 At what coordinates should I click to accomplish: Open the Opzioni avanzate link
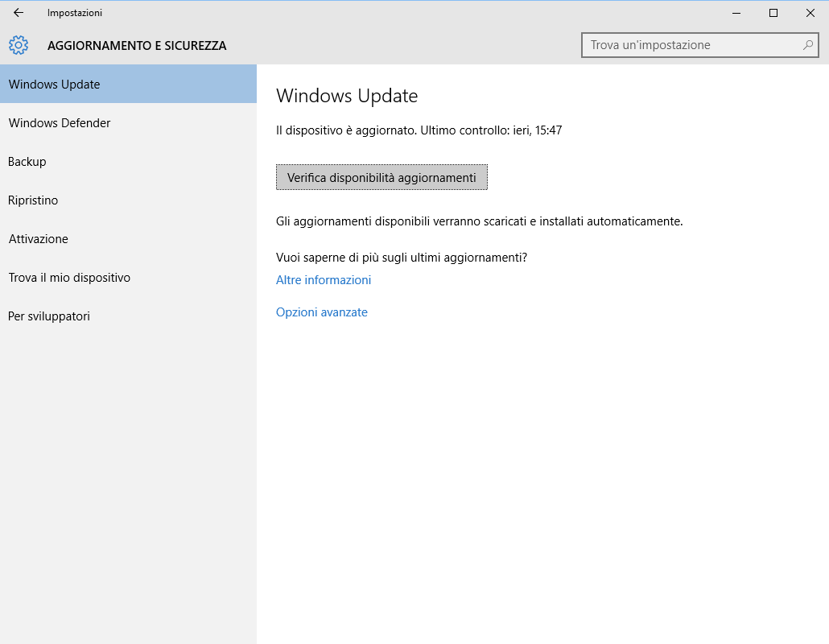point(321,312)
